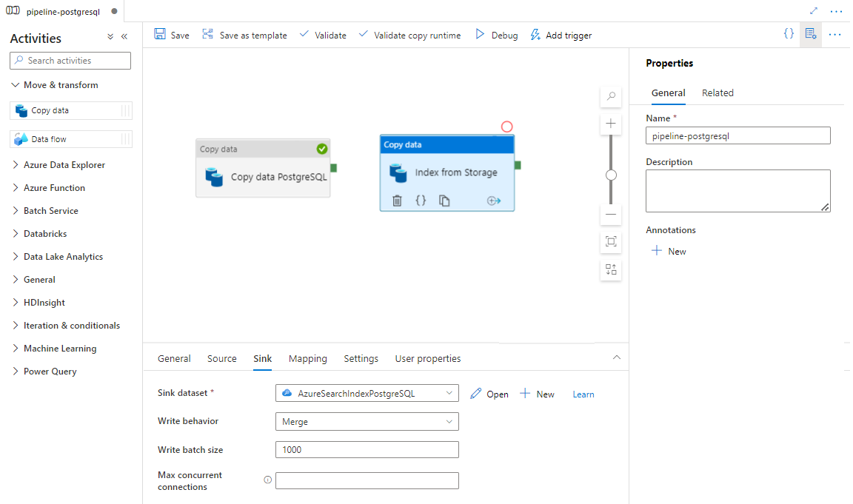
Task: Click the Learn link
Action: pos(583,394)
